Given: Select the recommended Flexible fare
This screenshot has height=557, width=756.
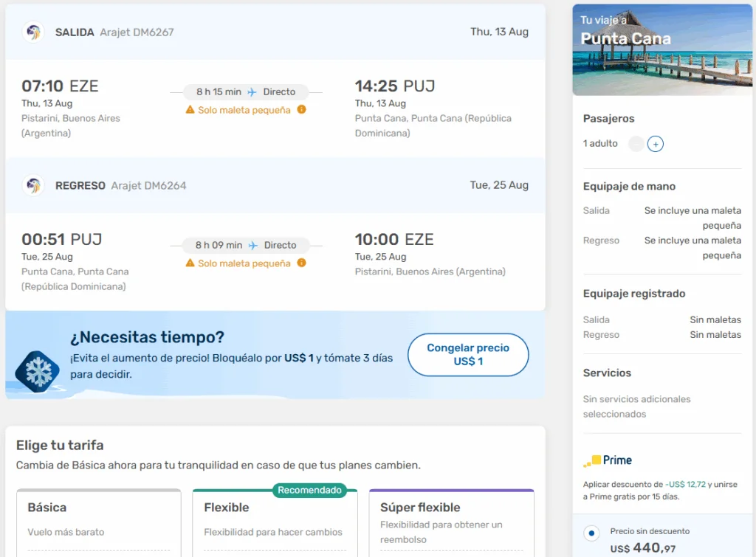Looking at the screenshot, I should [274, 524].
